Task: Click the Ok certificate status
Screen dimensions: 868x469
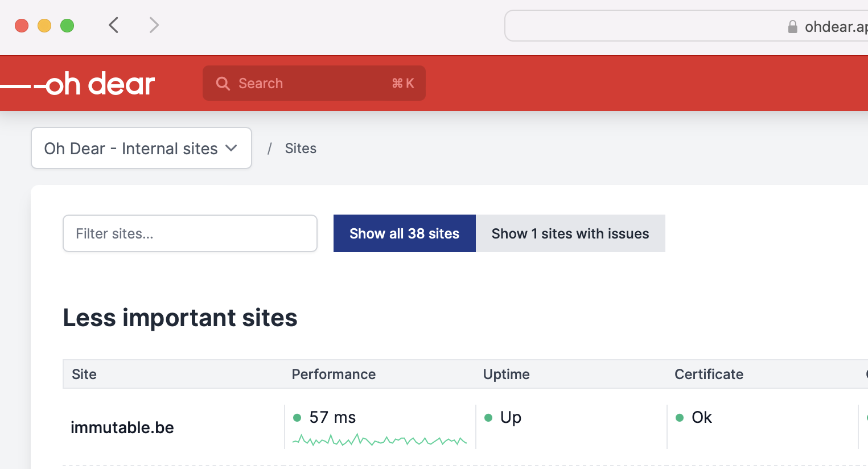Action: pyautogui.click(x=702, y=417)
